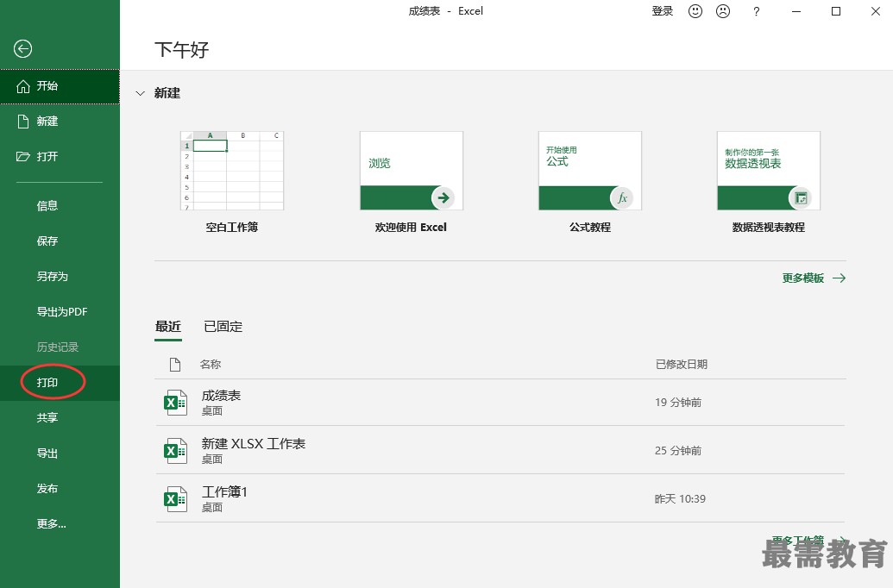Open the 数据透视表教程 template
893x588 pixels.
coord(769,171)
